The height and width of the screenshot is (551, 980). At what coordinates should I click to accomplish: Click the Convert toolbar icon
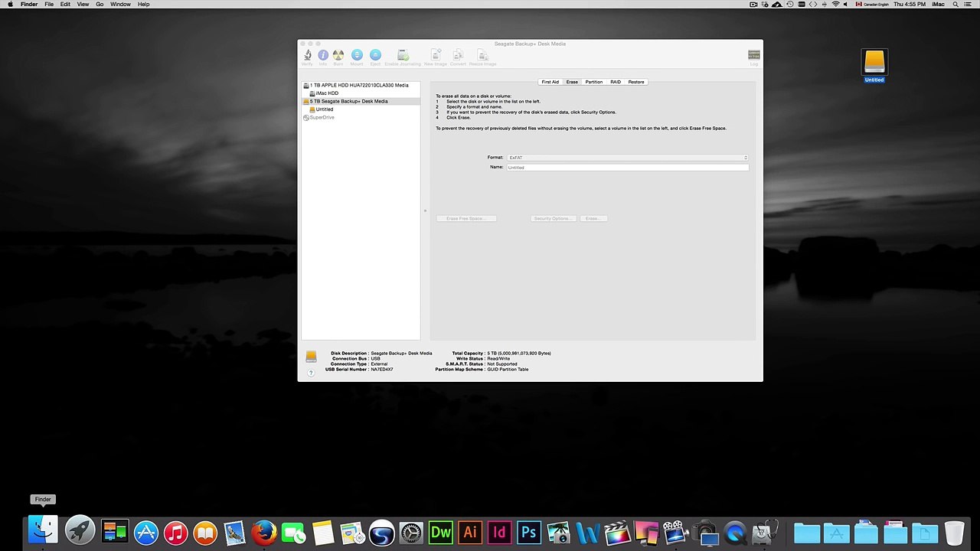tap(458, 55)
